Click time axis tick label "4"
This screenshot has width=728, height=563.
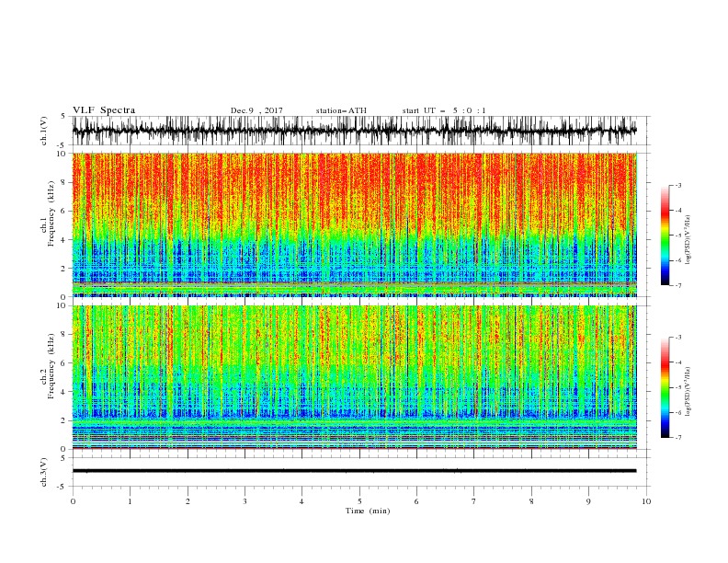301,501
